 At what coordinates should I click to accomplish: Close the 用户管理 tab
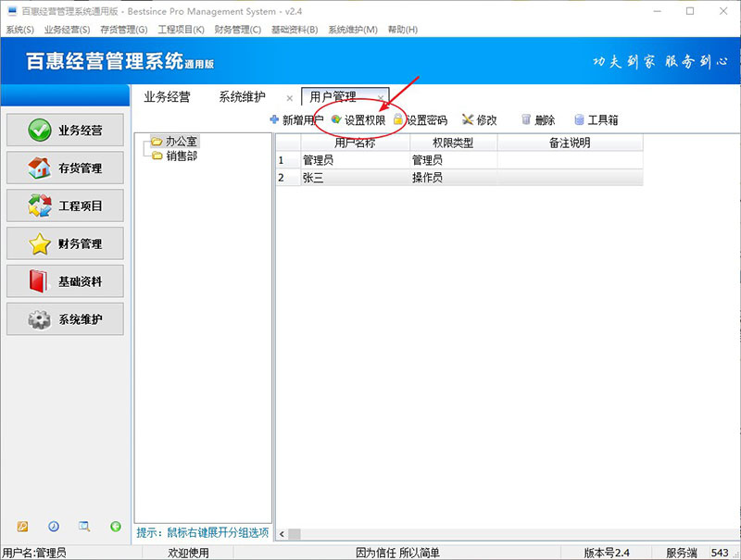pos(381,98)
